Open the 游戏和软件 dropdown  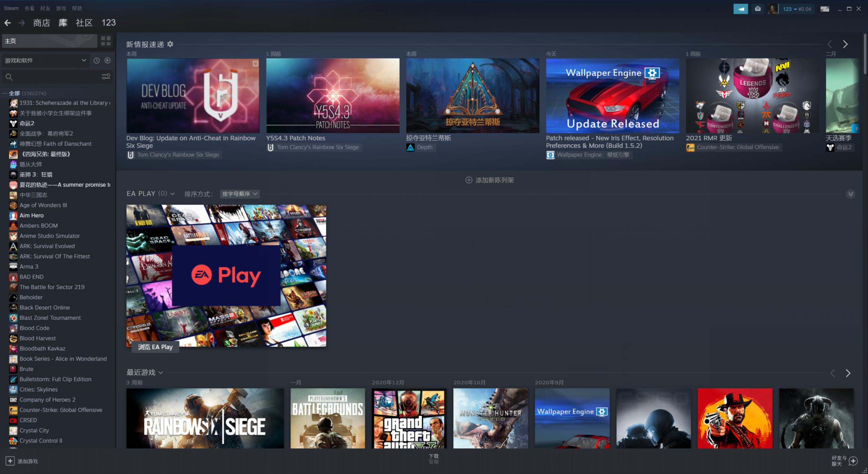(x=45, y=61)
